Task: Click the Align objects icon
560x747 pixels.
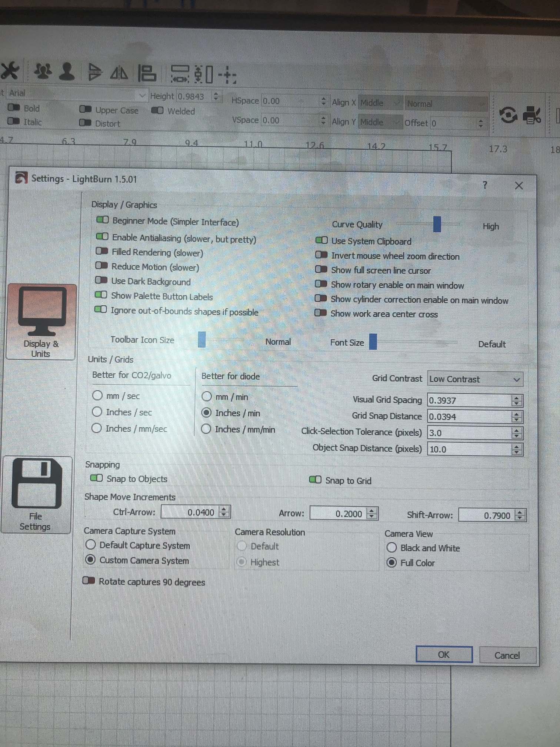Action: point(147,73)
